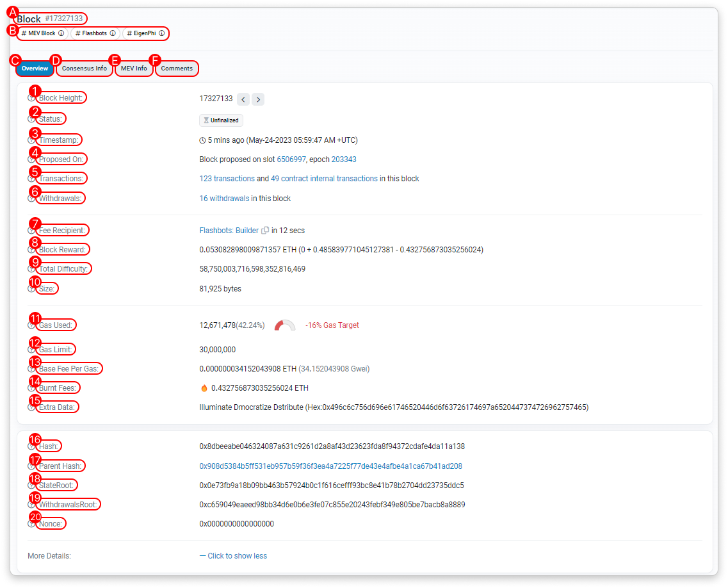Open the Comments tab
Screen dimensions: 728x588
pos(177,69)
